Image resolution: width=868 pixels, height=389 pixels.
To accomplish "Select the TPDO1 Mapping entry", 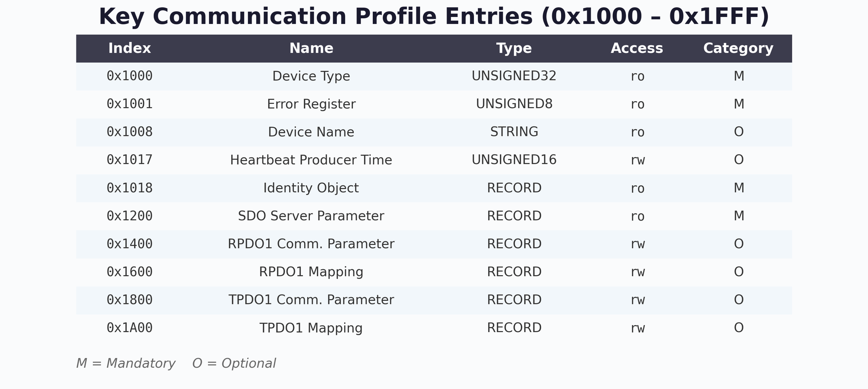I will [311, 328].
